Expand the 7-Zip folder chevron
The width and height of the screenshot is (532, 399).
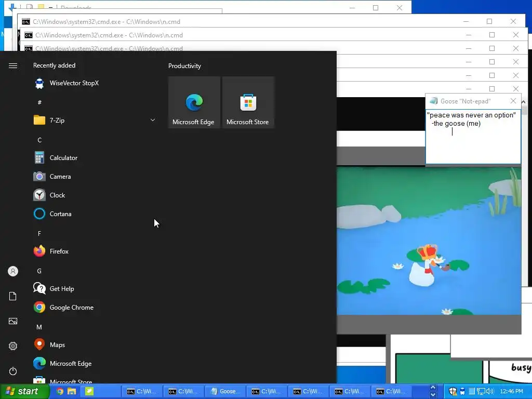coord(153,120)
